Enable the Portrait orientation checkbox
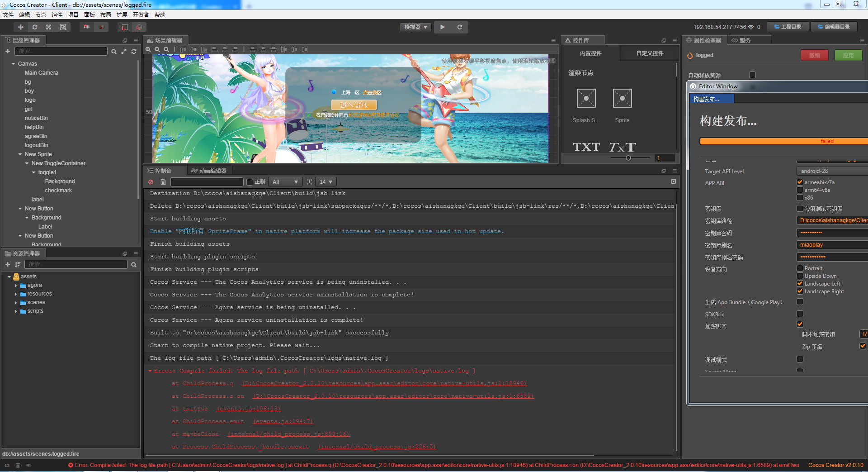The width and height of the screenshot is (868, 472). click(x=800, y=268)
